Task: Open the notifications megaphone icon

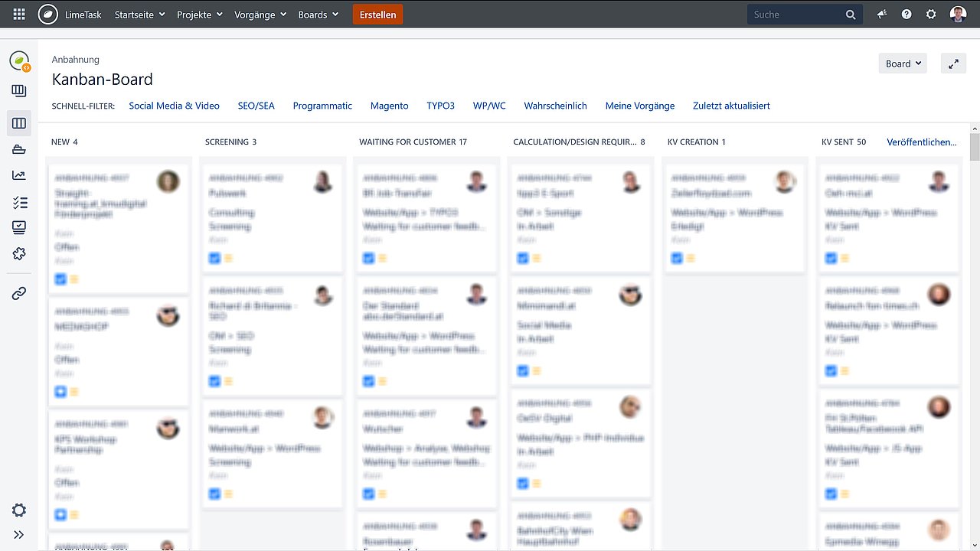Action: pos(882,15)
